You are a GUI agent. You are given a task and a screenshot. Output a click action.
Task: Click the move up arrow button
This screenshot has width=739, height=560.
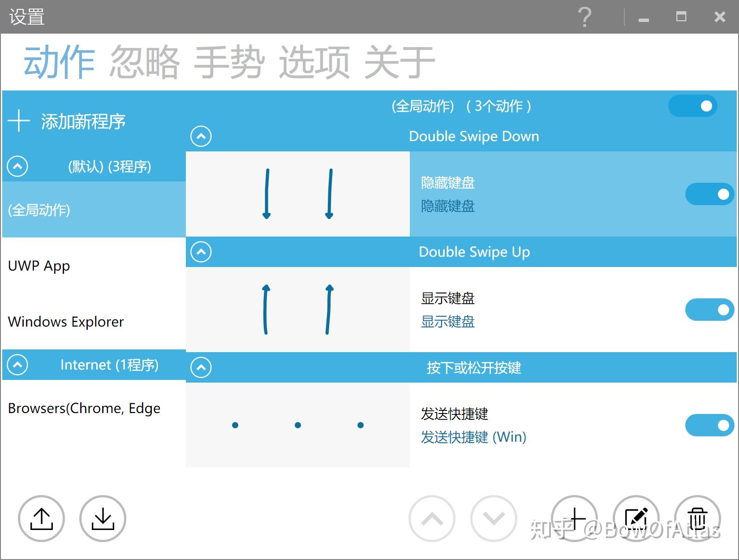coord(432,518)
